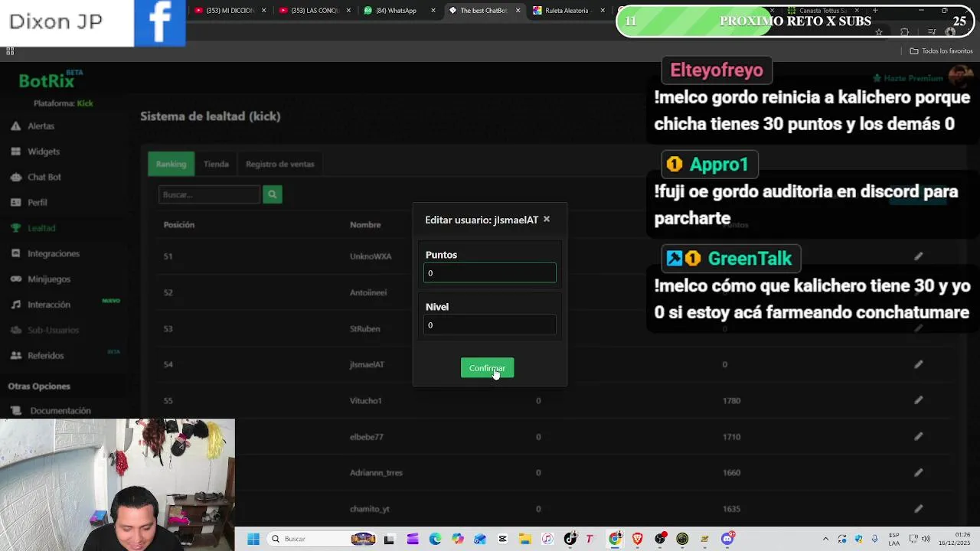Image resolution: width=980 pixels, height=551 pixels.
Task: Edit user chamito_yt with pencil icon
Action: click(919, 508)
